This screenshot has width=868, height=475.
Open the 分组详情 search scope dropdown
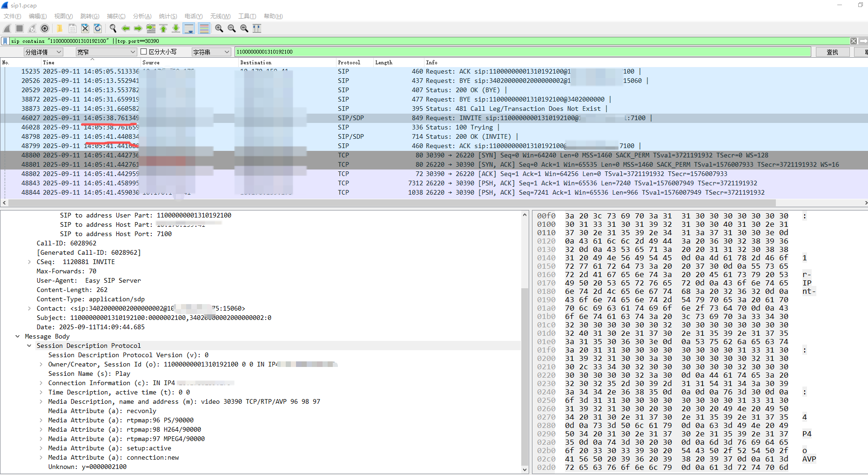pyautogui.click(x=43, y=52)
